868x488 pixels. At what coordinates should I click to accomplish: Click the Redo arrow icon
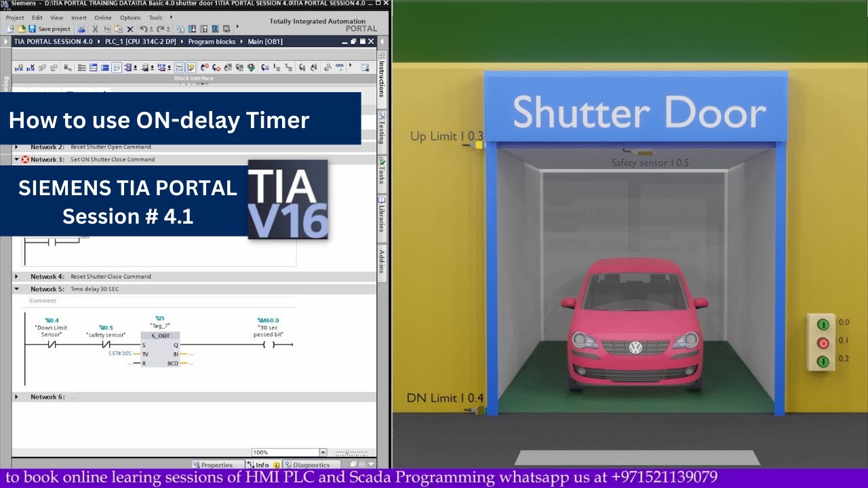pyautogui.click(x=161, y=29)
